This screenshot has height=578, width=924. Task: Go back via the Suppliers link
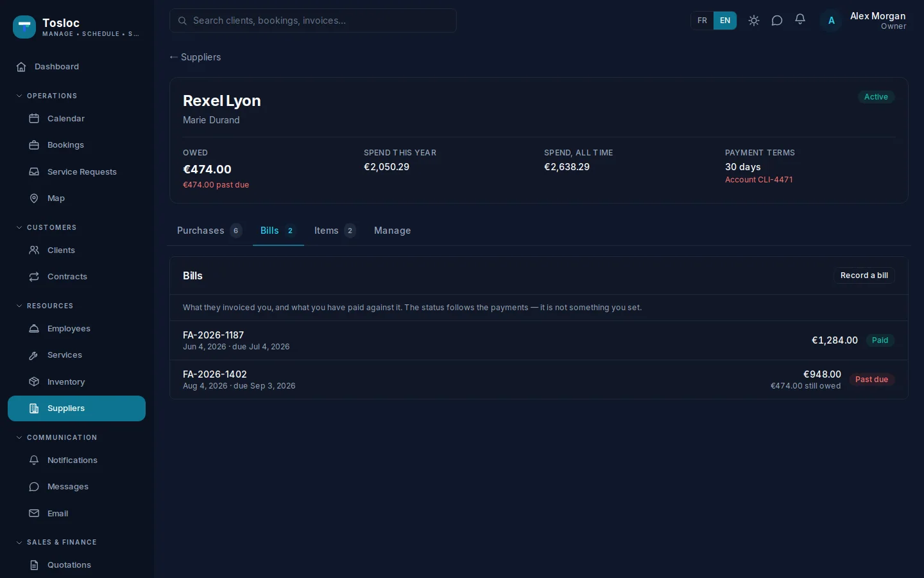[x=195, y=57]
